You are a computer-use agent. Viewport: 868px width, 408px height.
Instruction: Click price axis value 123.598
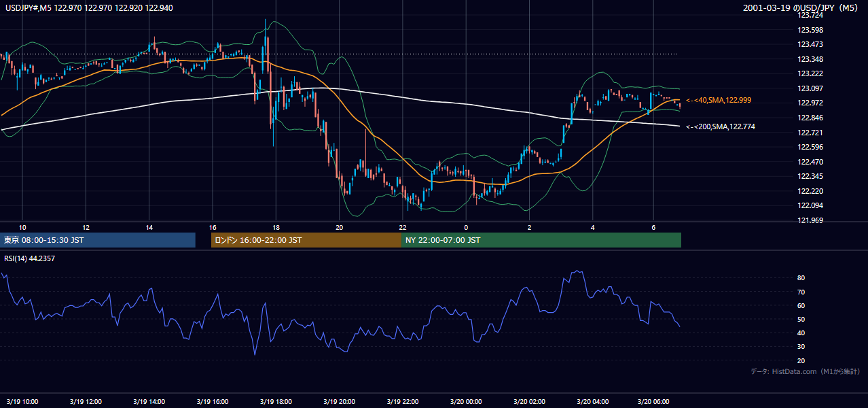pos(812,30)
